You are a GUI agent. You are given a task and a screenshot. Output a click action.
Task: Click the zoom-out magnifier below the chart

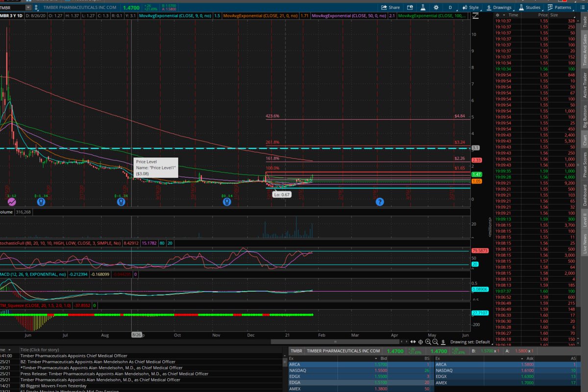point(436,342)
